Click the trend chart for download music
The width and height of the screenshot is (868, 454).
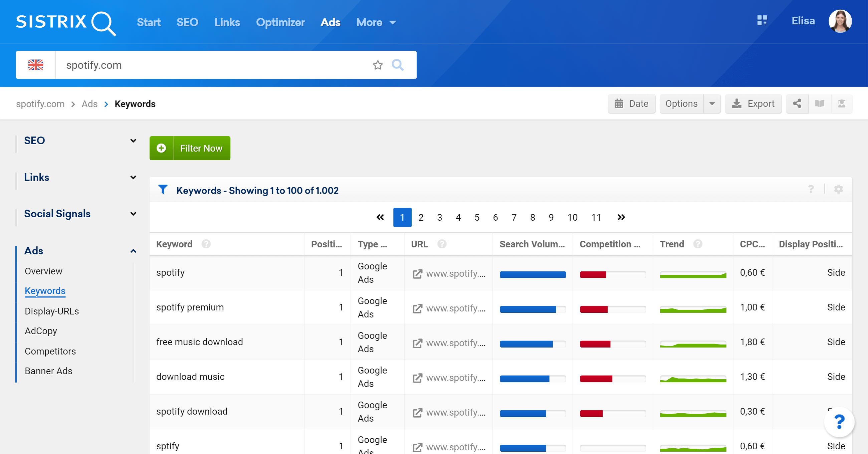tap(693, 379)
